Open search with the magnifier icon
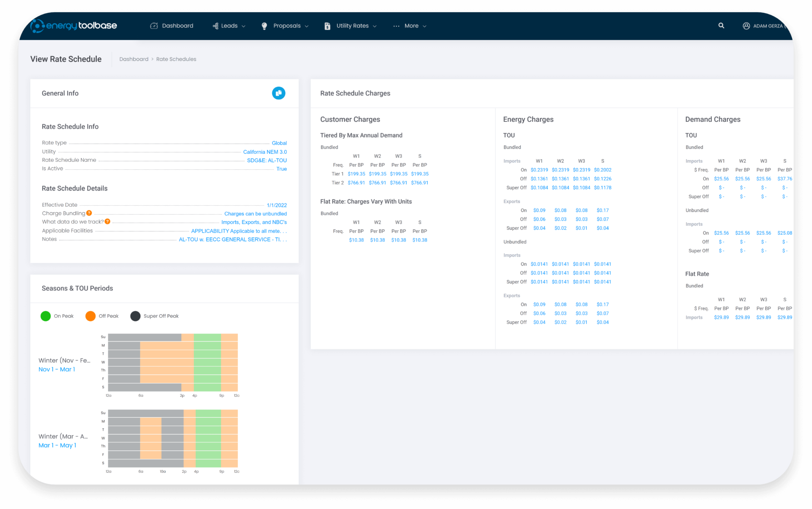812x509 pixels. 721,25
